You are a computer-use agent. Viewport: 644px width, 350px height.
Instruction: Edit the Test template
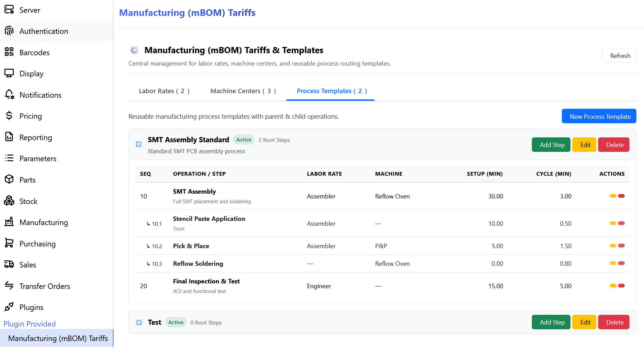pyautogui.click(x=584, y=322)
